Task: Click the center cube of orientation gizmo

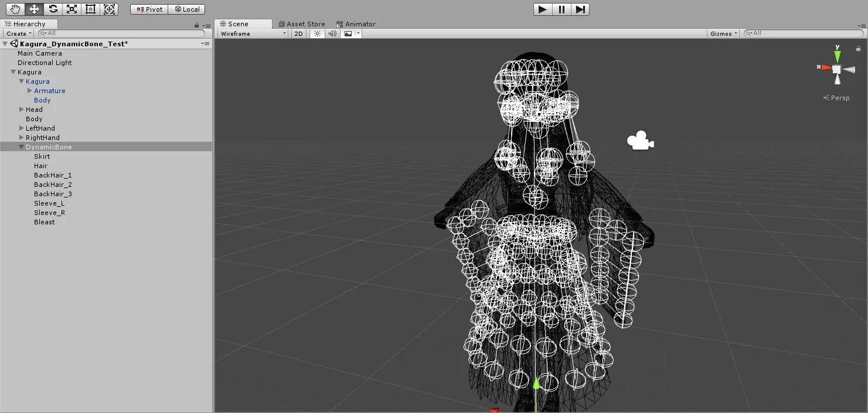Action: click(x=837, y=69)
